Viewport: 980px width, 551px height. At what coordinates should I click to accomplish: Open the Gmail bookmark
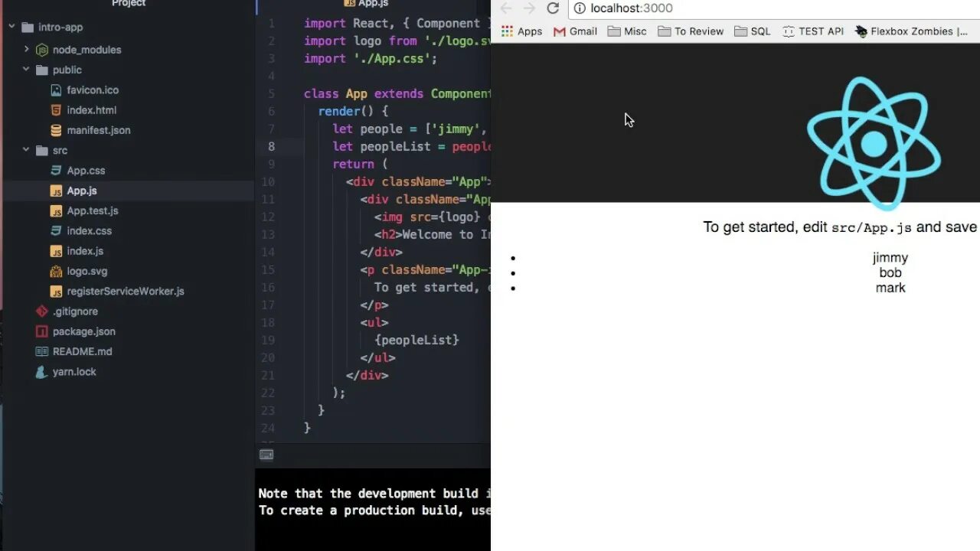click(x=575, y=31)
